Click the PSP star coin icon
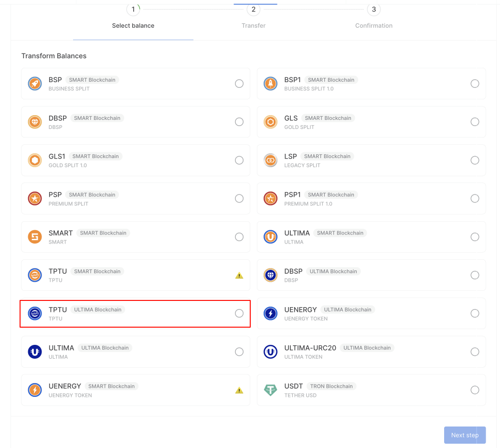This screenshot has width=500, height=448. (x=35, y=199)
